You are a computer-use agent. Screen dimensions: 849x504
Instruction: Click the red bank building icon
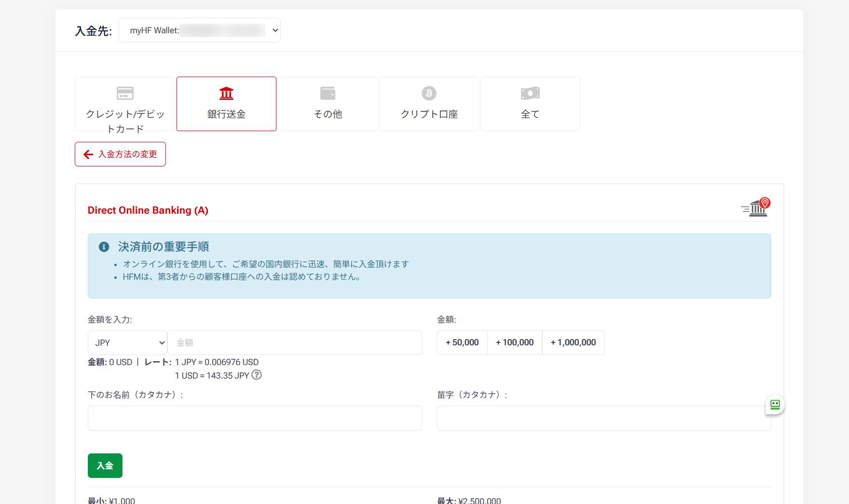coord(226,93)
